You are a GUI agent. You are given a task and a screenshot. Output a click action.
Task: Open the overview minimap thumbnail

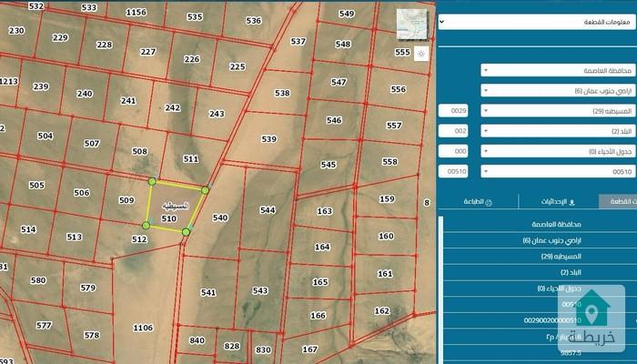[x=412, y=24]
